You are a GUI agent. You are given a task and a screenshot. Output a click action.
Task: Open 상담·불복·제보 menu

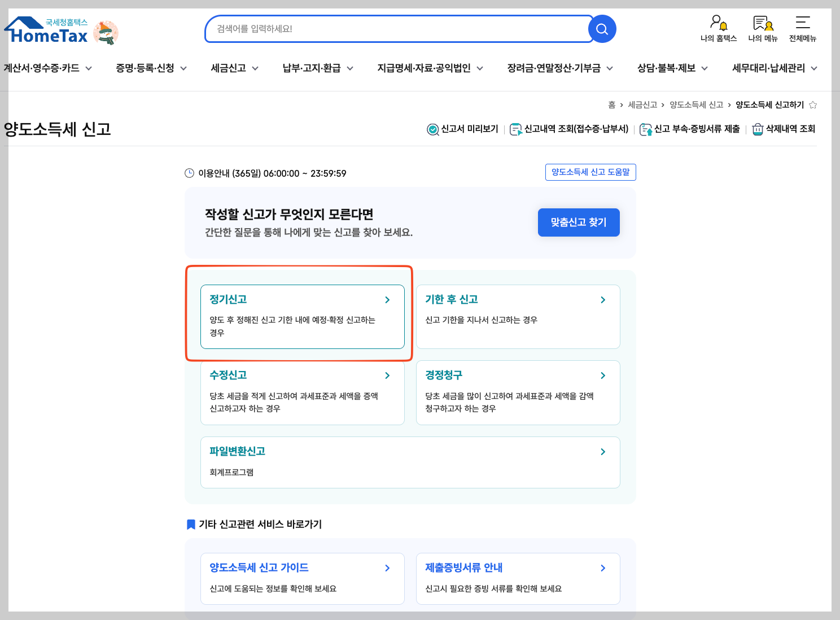tap(666, 68)
